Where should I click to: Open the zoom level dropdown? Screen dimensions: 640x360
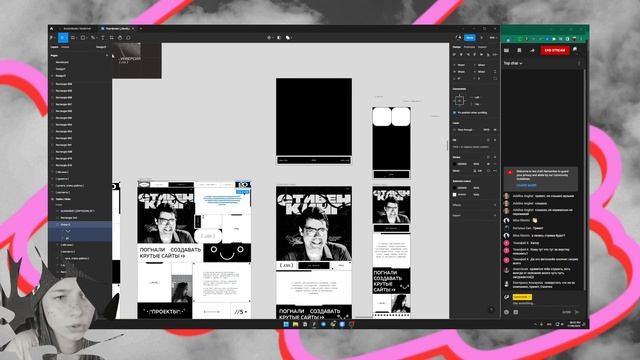click(x=492, y=38)
